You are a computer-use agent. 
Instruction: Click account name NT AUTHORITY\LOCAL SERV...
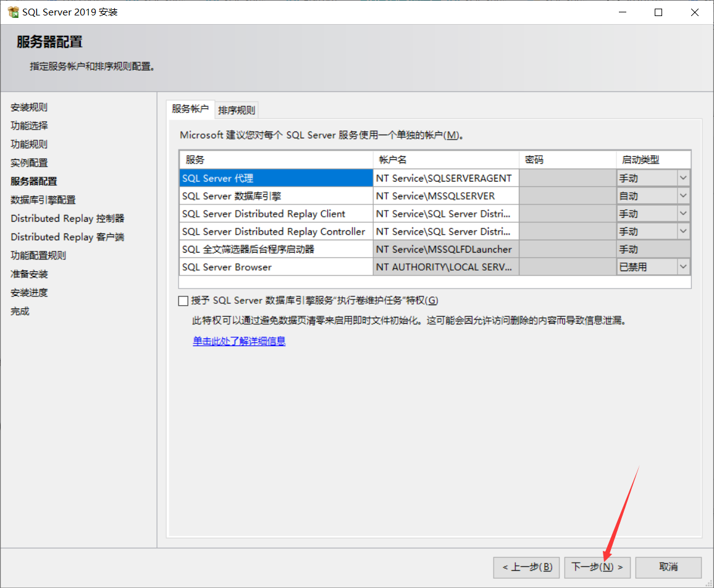pos(446,267)
